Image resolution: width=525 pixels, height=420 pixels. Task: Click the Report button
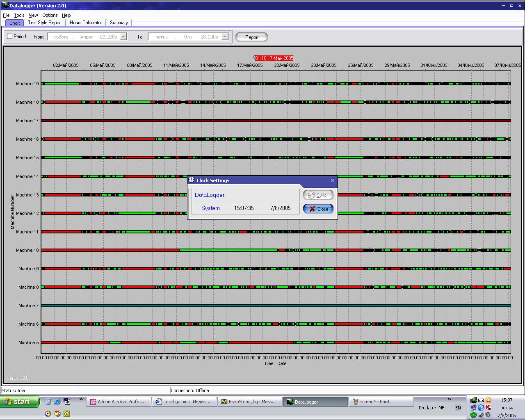pos(252,37)
